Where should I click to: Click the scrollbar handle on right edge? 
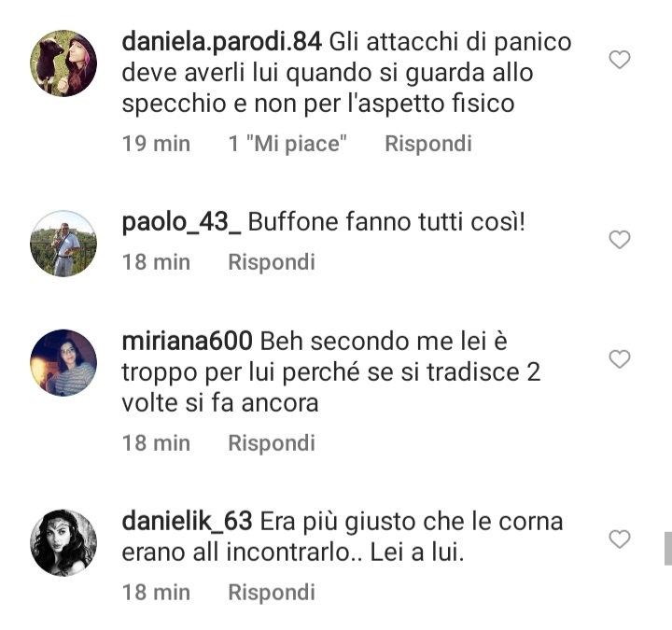pos(668,549)
